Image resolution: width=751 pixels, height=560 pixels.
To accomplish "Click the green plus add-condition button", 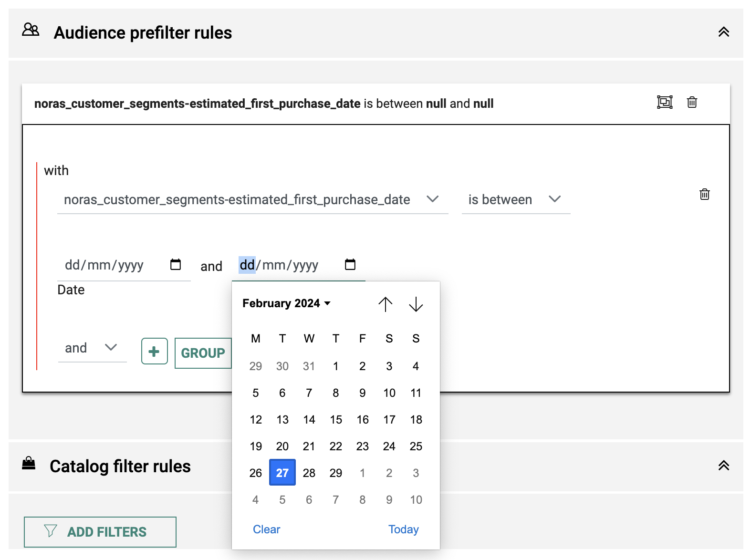I will click(154, 352).
